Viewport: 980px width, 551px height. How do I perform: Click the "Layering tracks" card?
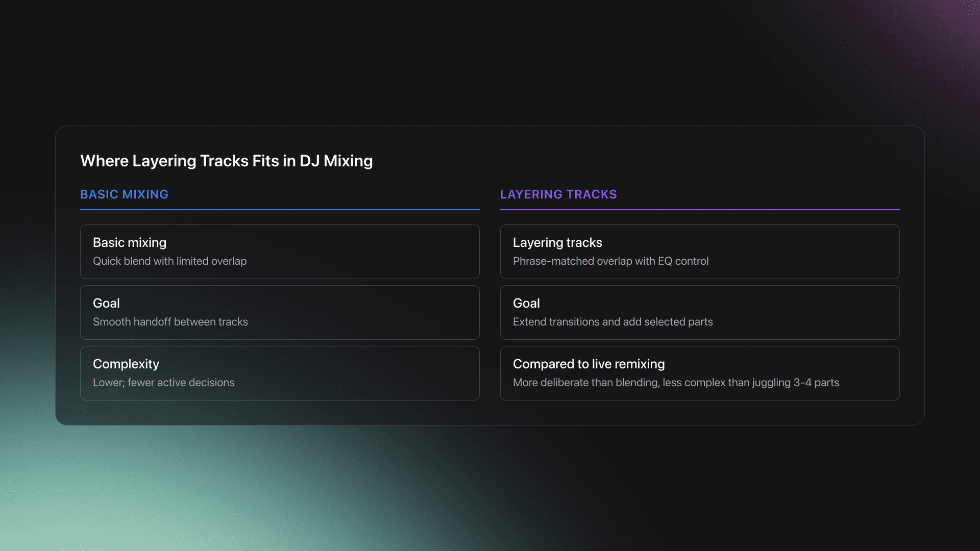[x=700, y=252]
